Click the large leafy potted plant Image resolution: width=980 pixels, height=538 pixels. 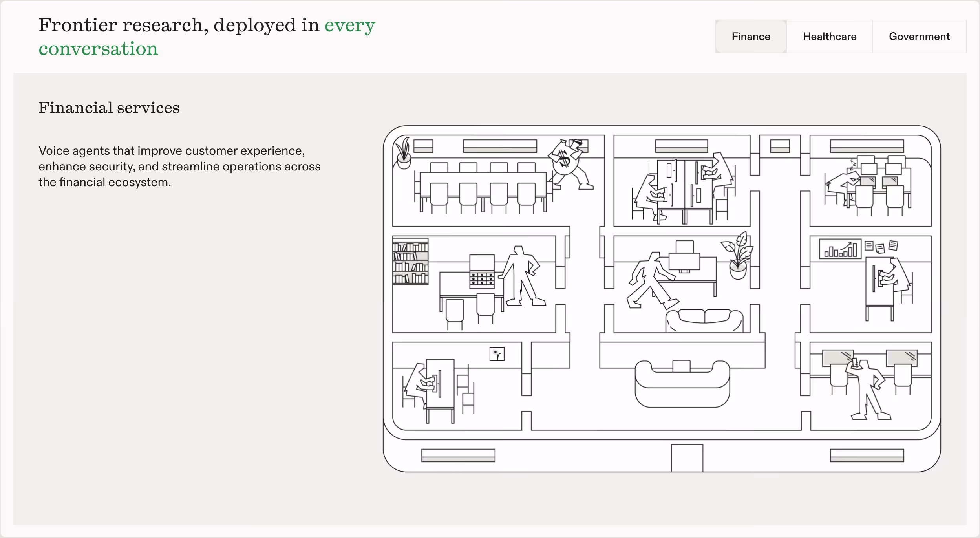coord(738,255)
